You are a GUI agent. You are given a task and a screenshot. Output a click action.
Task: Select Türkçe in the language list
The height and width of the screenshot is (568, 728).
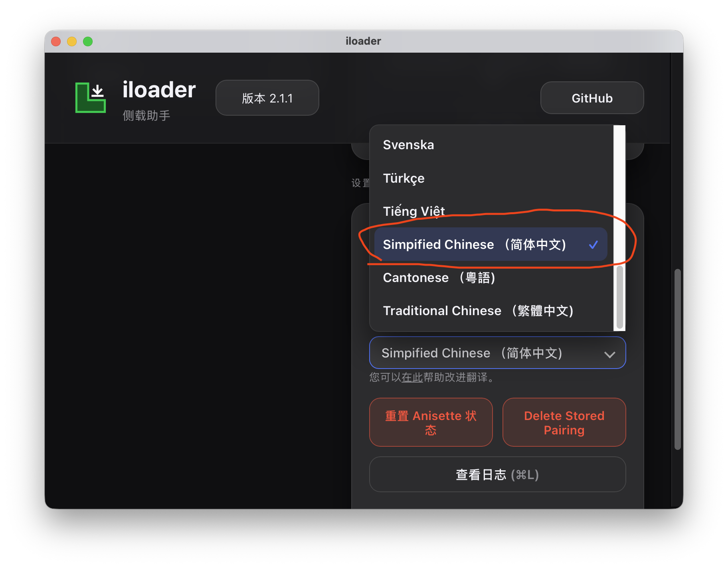click(x=404, y=178)
